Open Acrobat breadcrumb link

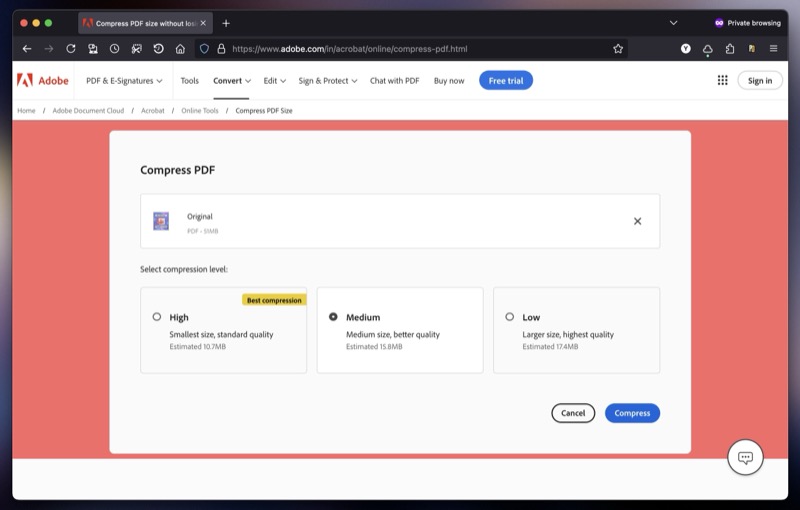point(153,111)
